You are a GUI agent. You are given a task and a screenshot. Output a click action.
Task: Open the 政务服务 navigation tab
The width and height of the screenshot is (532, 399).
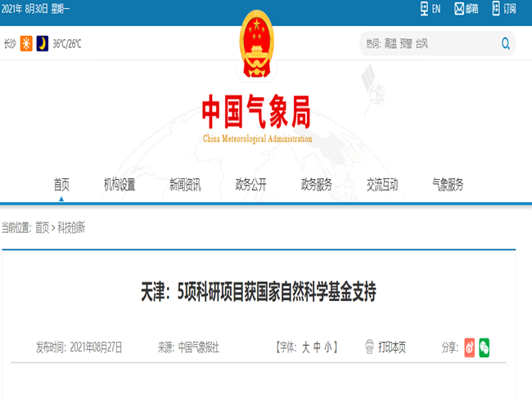click(316, 185)
